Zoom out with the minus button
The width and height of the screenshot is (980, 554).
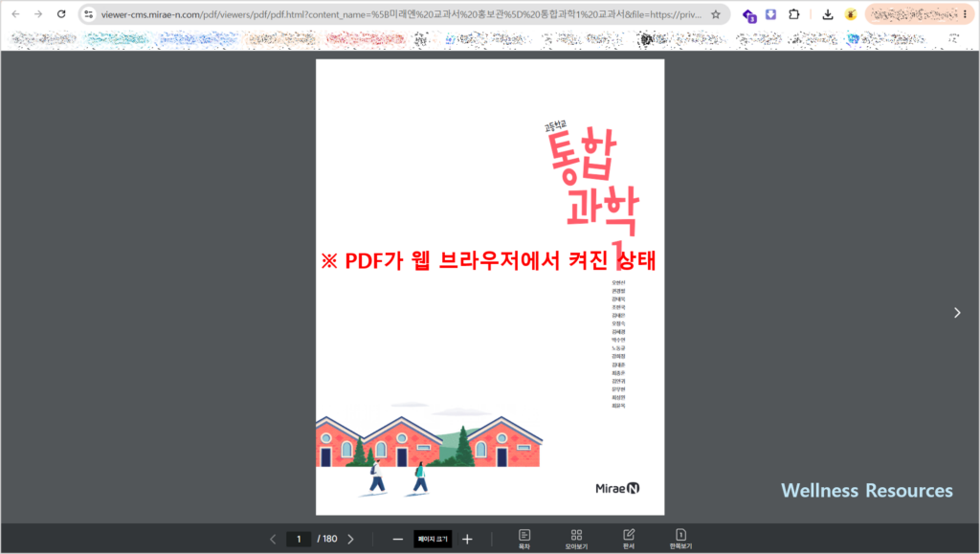click(x=397, y=539)
